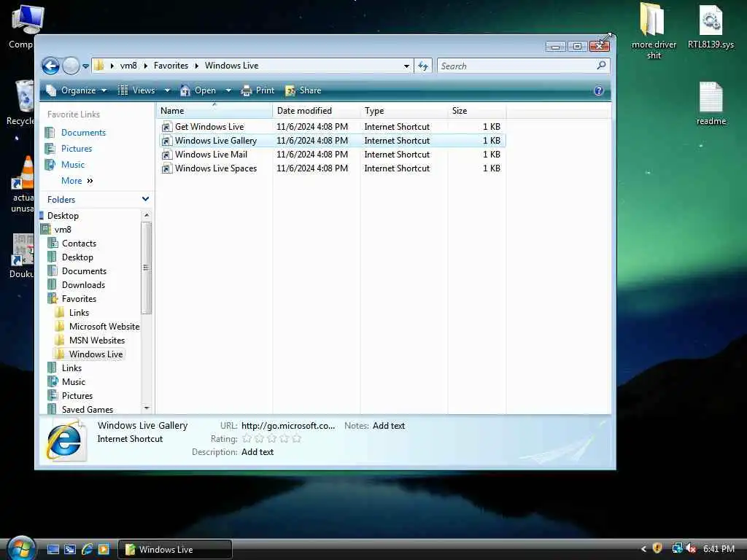This screenshot has width=747, height=560.
Task: Select Saved Games in the folder tree
Action: (x=88, y=410)
